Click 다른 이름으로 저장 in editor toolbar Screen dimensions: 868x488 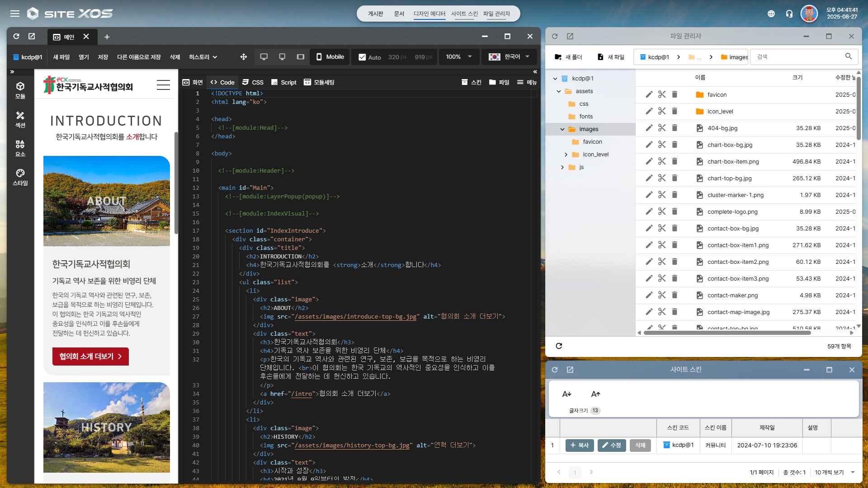[x=139, y=57]
